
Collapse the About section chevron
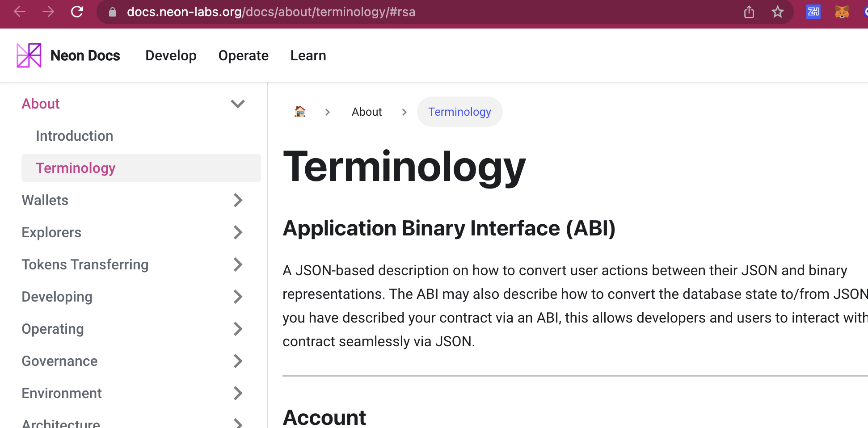(x=238, y=103)
